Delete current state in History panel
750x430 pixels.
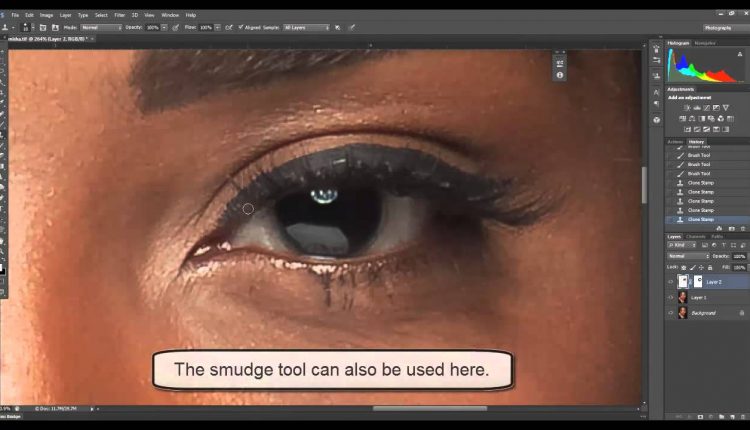743,229
